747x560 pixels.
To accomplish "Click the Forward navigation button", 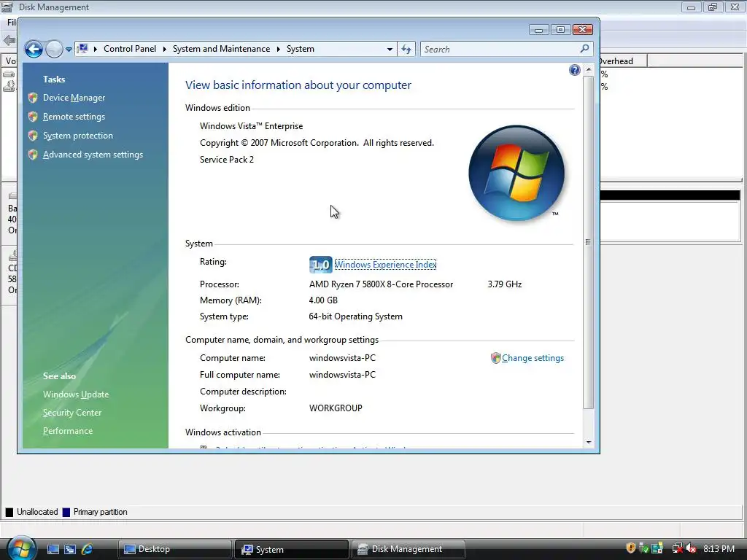I will click(54, 49).
